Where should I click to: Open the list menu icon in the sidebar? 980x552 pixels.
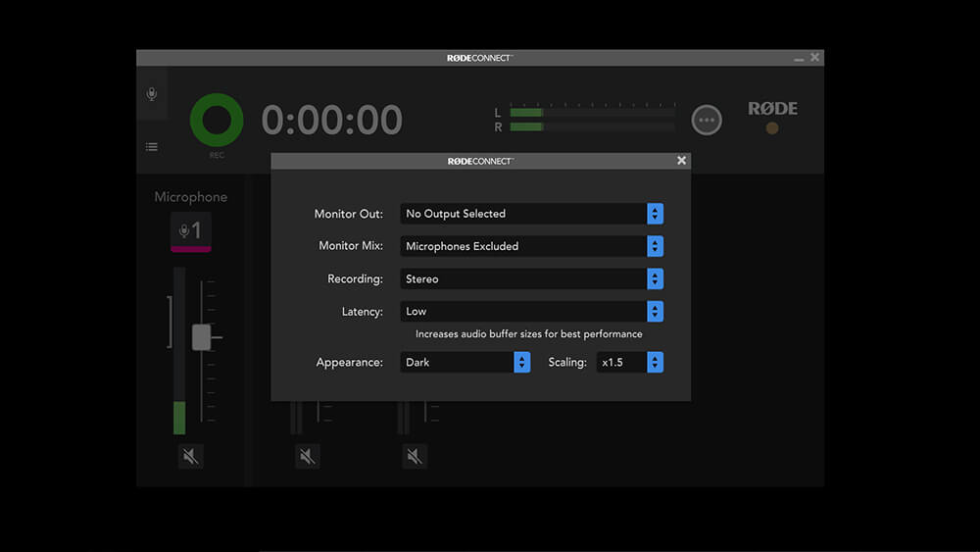152,147
